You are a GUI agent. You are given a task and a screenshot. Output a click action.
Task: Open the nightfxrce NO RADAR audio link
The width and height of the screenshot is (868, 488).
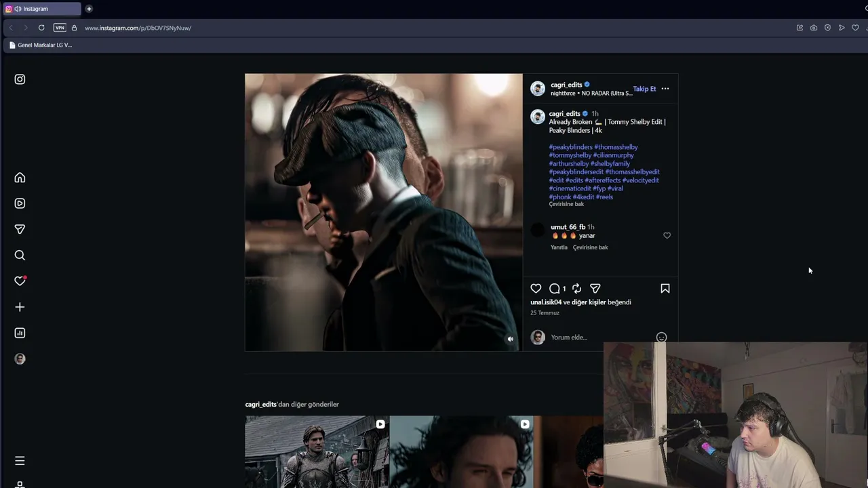(591, 94)
